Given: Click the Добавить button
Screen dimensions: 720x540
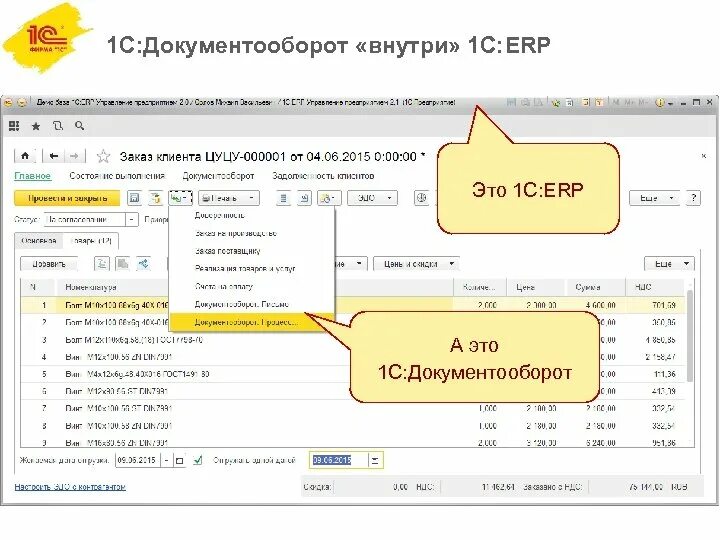Looking at the screenshot, I should 49,264.
